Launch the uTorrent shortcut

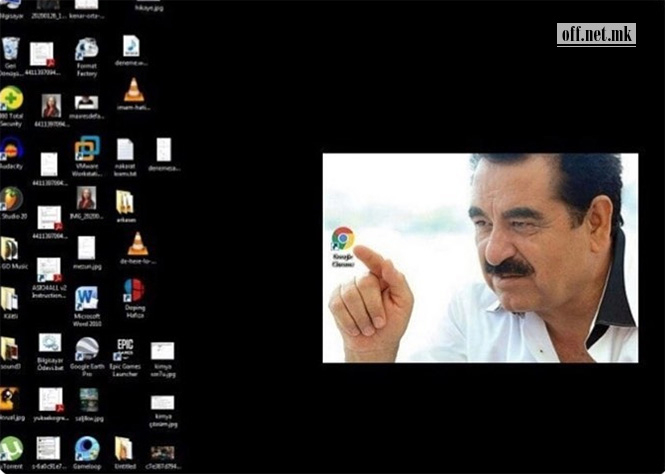pos(11,449)
